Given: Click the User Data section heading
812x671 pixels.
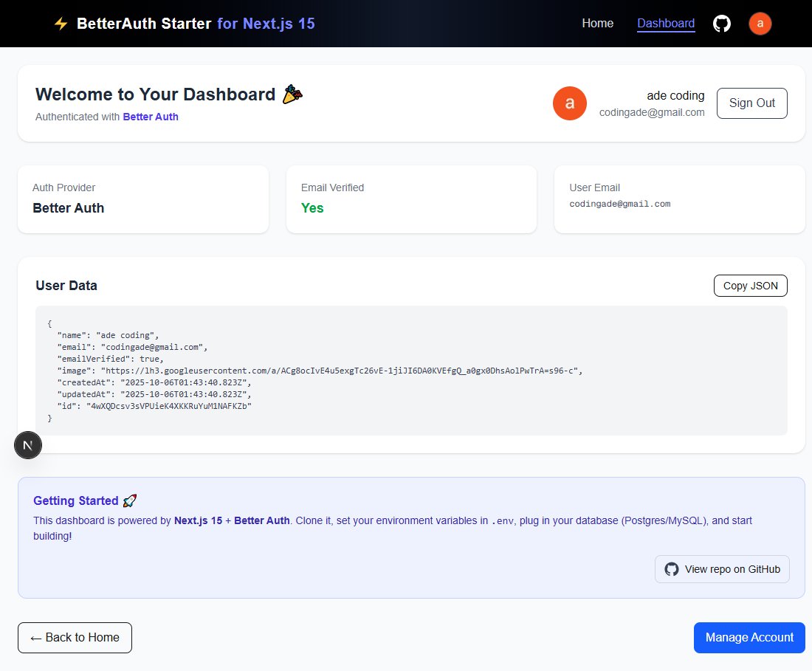Looking at the screenshot, I should point(66,285).
